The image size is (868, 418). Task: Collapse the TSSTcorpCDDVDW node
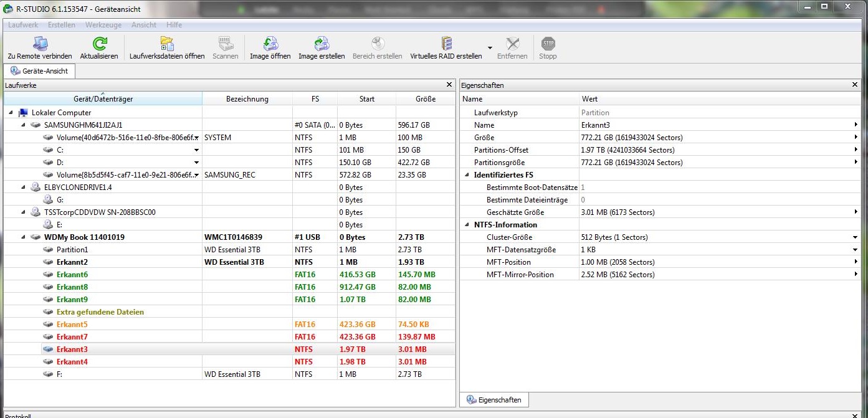pyautogui.click(x=23, y=212)
